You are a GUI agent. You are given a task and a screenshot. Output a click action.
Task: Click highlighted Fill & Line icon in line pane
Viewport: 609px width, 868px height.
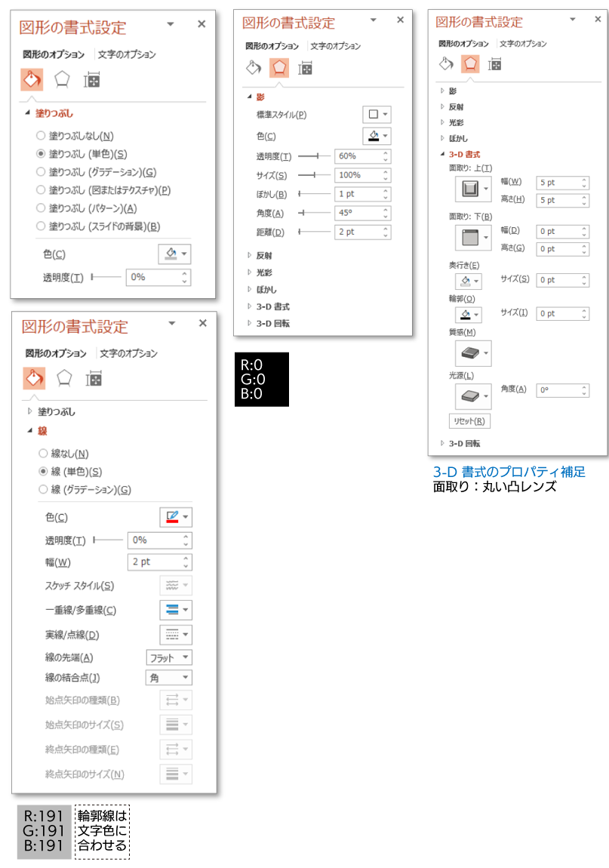(34, 379)
